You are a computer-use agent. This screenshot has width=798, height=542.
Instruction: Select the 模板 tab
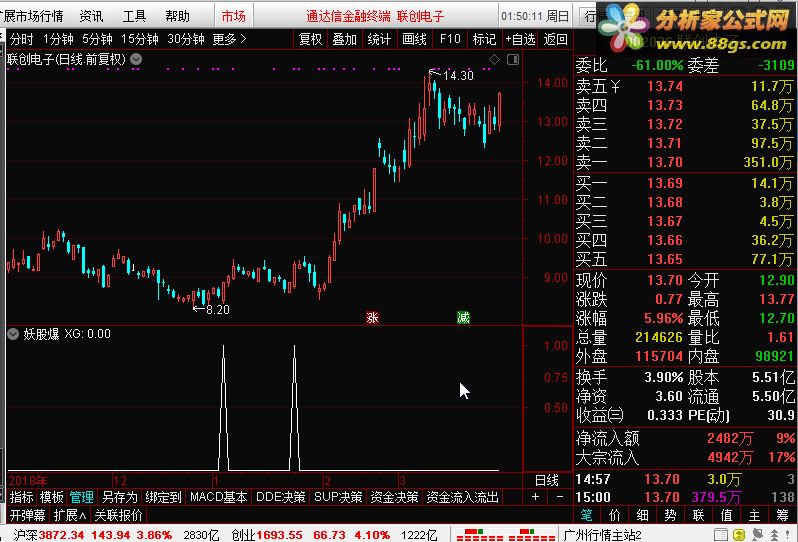click(x=51, y=497)
